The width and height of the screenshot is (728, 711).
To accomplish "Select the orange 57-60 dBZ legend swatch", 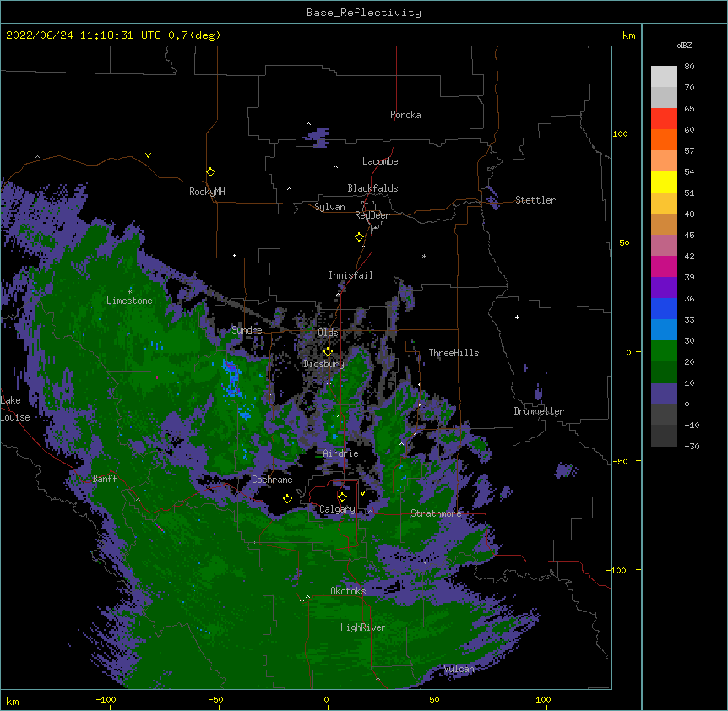I will (x=664, y=139).
